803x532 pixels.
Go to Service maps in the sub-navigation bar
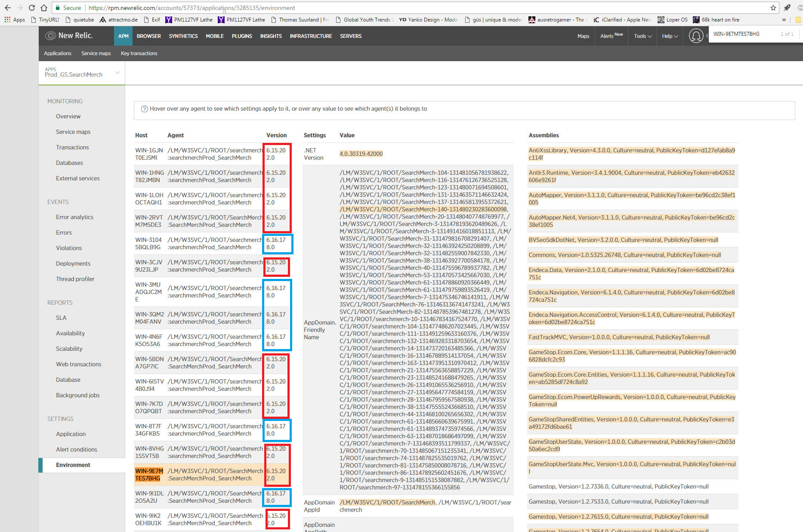(96, 53)
